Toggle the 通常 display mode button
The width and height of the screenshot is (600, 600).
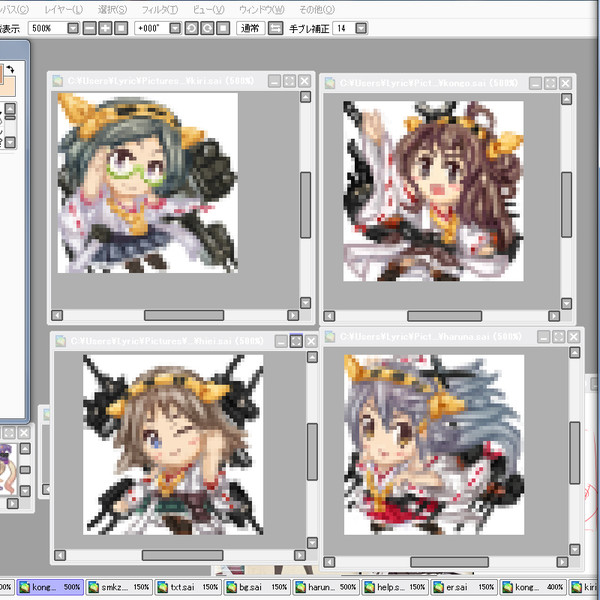[x=250, y=28]
